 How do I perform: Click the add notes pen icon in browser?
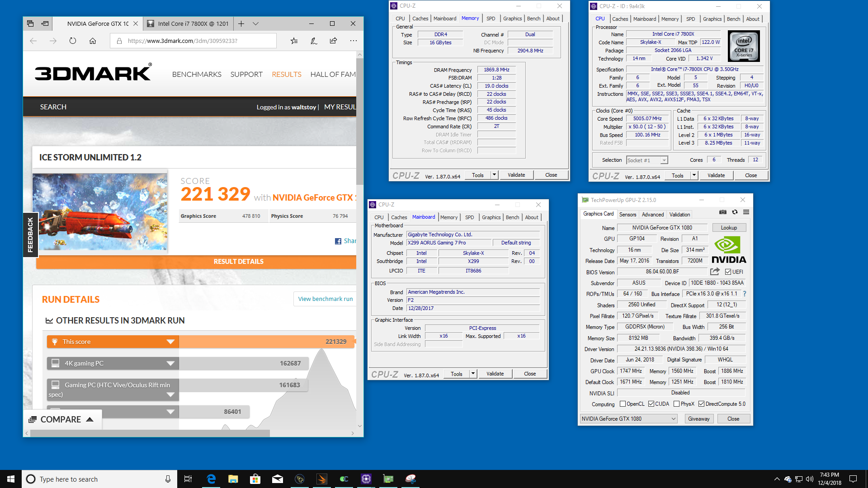314,41
